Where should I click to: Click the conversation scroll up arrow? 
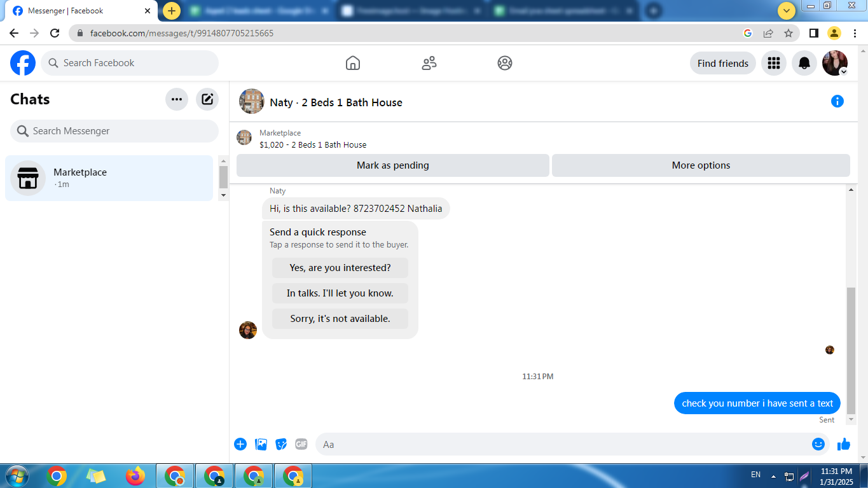[x=852, y=190]
